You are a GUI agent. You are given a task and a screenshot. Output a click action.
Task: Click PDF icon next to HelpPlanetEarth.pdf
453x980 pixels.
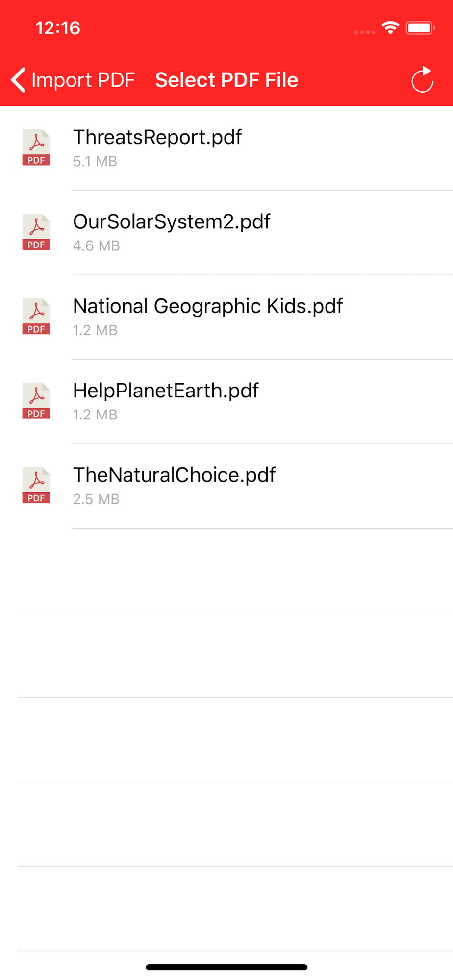tap(36, 401)
